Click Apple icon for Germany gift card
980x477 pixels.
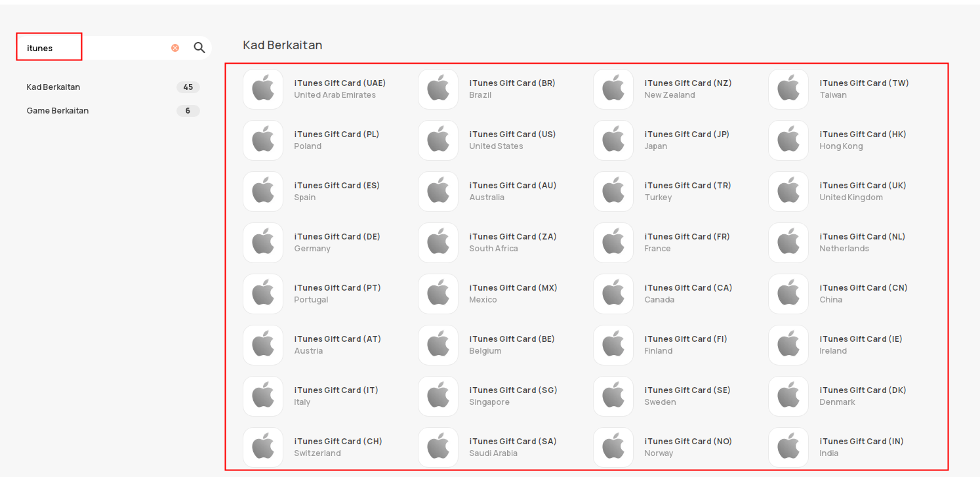[x=263, y=243]
